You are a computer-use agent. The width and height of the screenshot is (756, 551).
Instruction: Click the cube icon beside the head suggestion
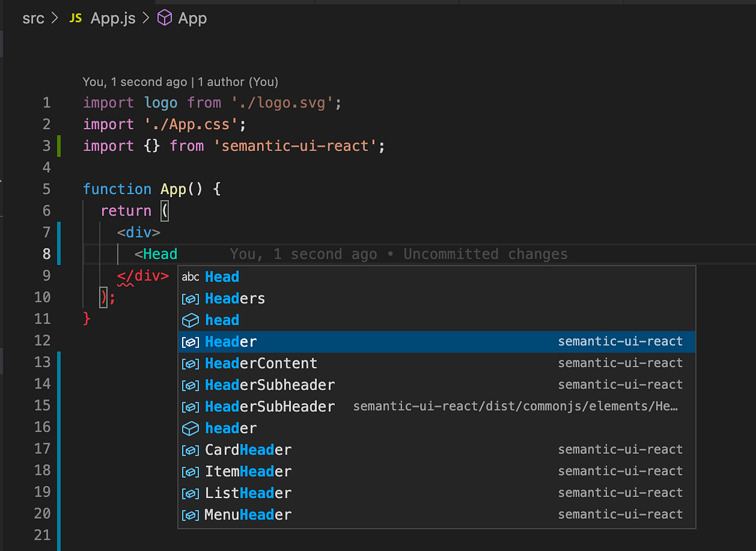pyautogui.click(x=190, y=320)
